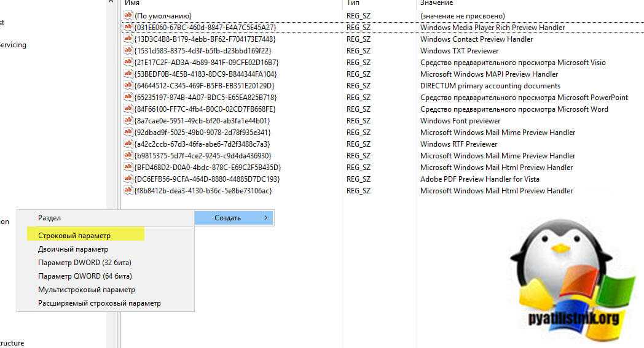The width and height of the screenshot is (644, 348).
Task: Click icon beside {031EE060-67BC-460d-8847-E4A7C5E45A27} entry
Action: 128,27
